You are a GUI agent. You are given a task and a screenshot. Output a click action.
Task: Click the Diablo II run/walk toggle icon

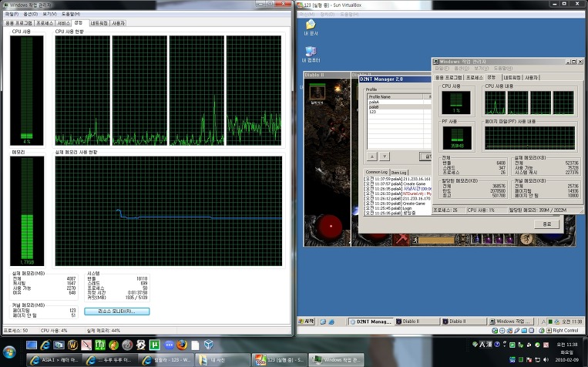[x=415, y=240]
